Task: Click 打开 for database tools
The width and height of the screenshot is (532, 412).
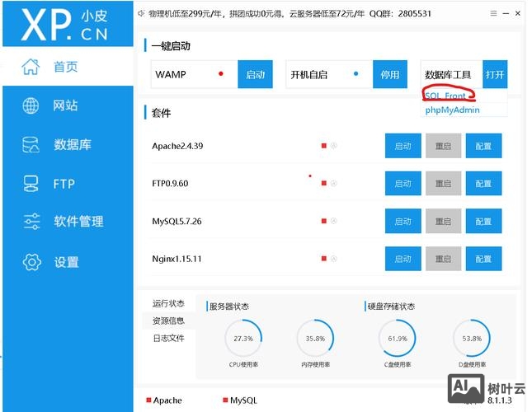Action: (x=495, y=74)
